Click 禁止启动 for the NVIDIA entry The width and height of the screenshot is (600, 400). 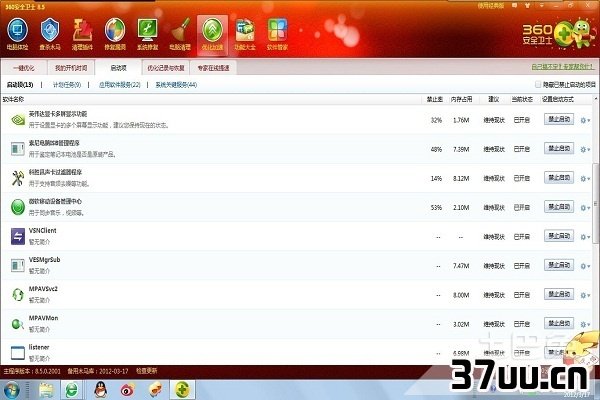(559, 119)
